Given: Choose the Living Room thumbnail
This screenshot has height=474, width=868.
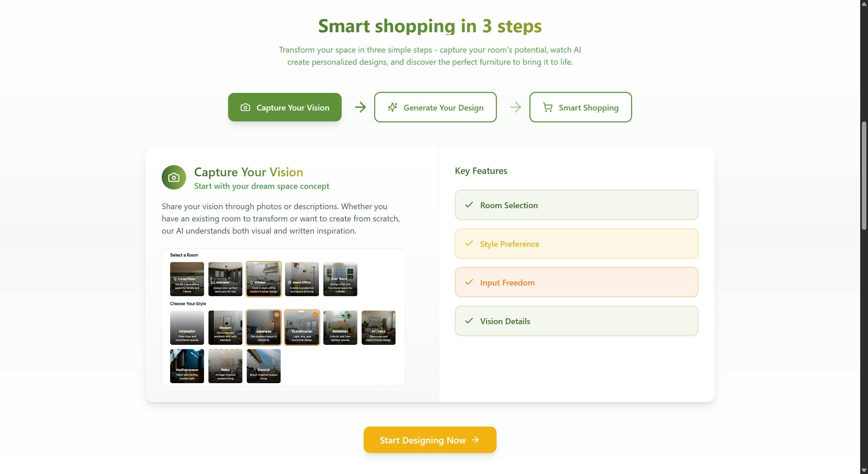Looking at the screenshot, I should [187, 279].
